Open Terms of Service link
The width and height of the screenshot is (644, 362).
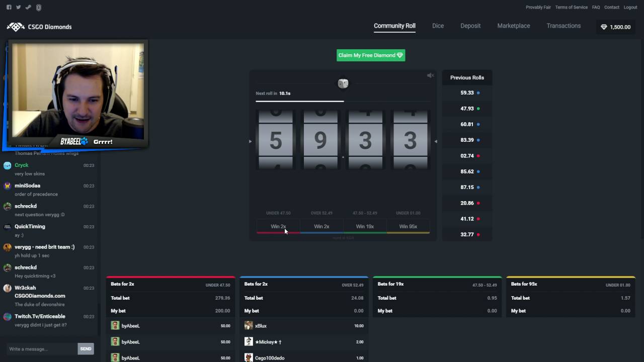click(571, 8)
